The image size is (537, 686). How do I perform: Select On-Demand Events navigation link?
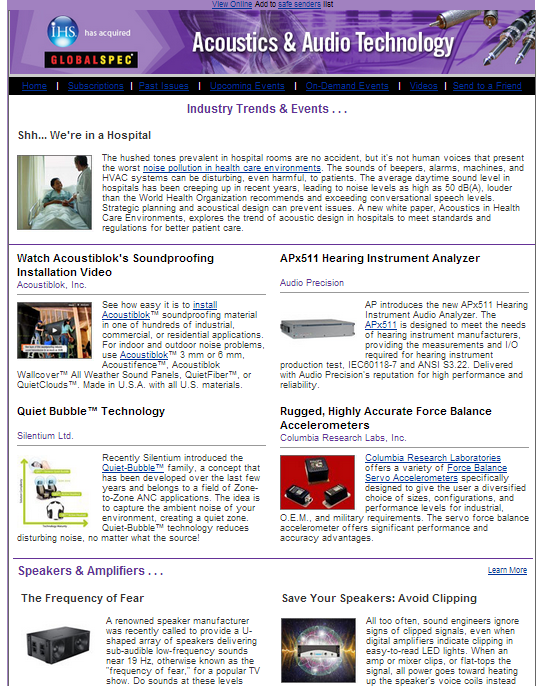tap(347, 86)
